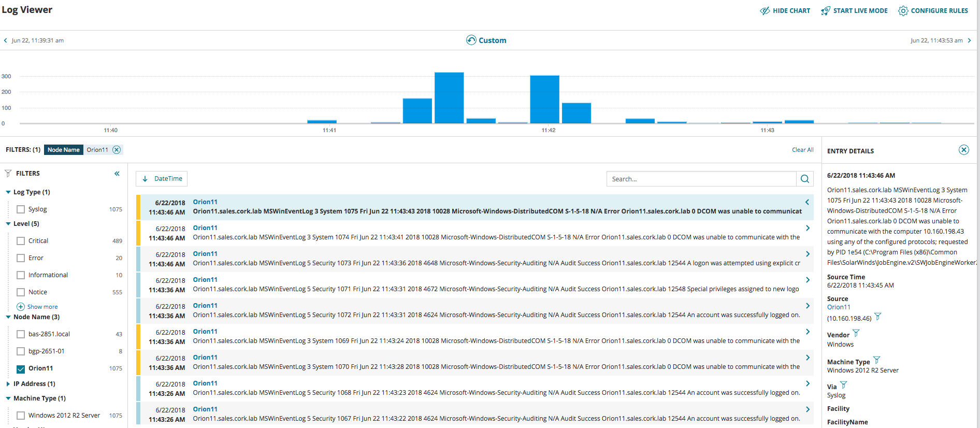
Task: Expand the Security 1072 entry chevron
Action: [808, 306]
